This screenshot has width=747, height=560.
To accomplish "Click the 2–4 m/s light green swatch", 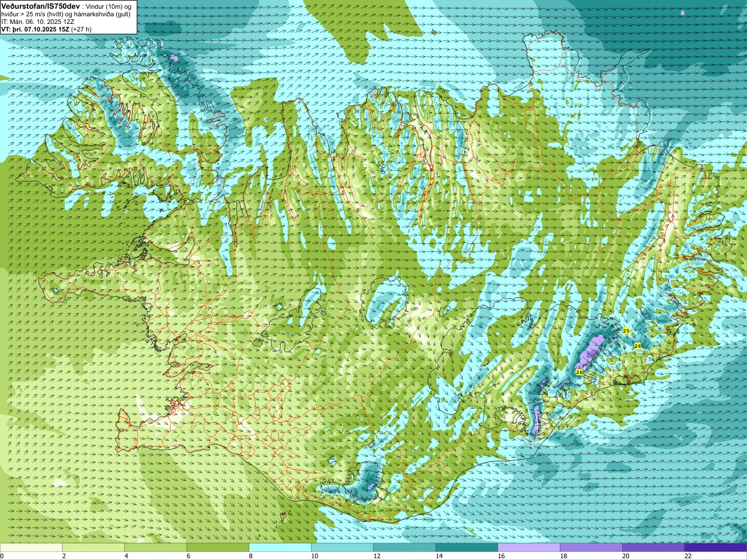I will click(x=93, y=548).
